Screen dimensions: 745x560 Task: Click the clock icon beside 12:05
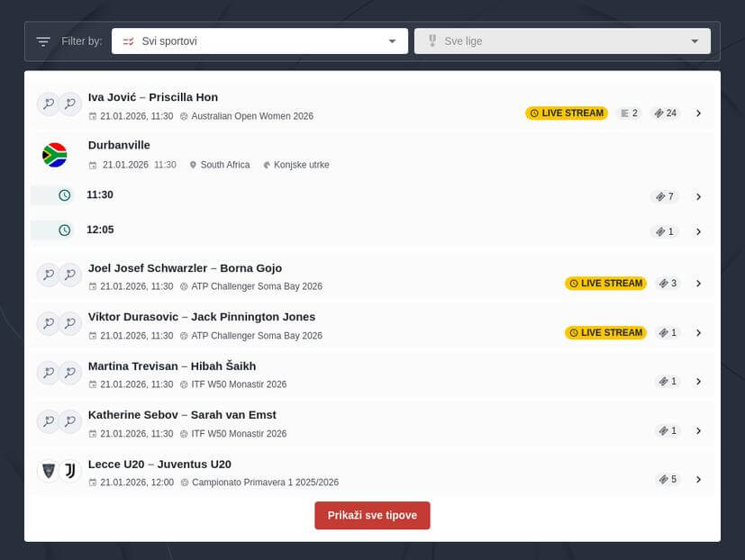coord(64,230)
